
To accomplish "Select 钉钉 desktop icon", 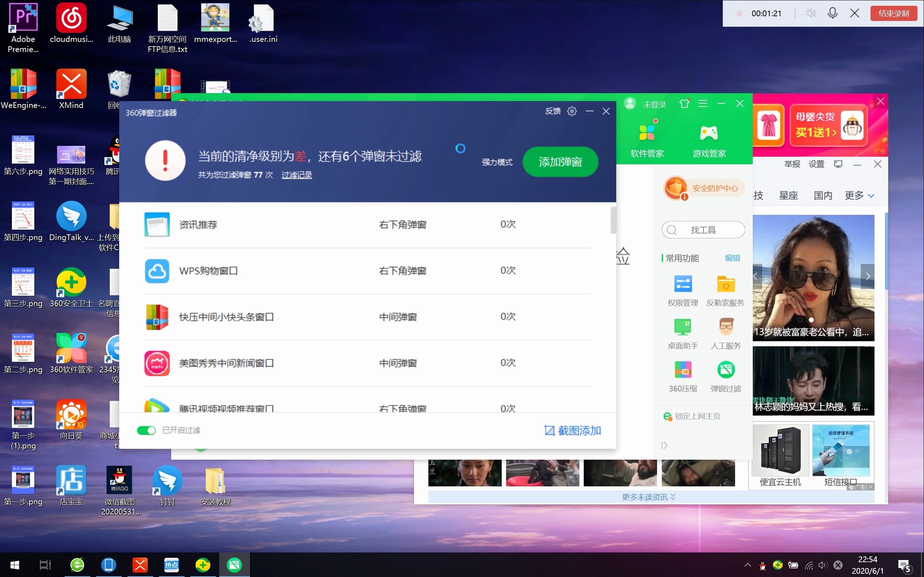I will 167,486.
